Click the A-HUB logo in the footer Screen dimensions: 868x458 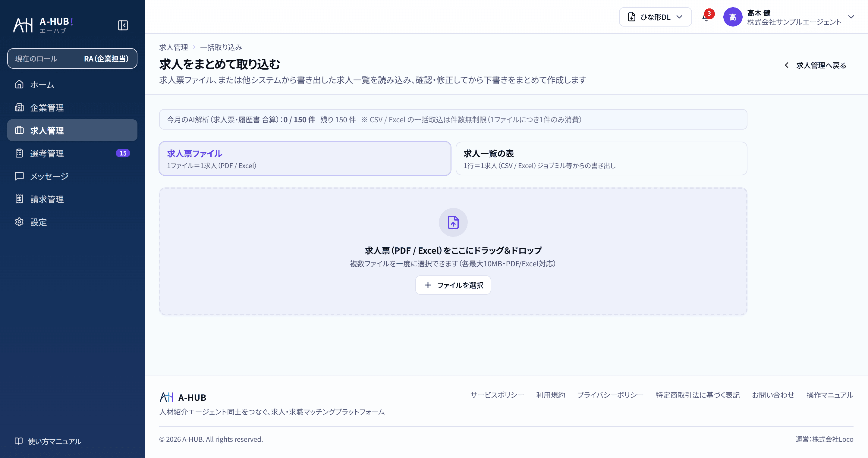(183, 397)
